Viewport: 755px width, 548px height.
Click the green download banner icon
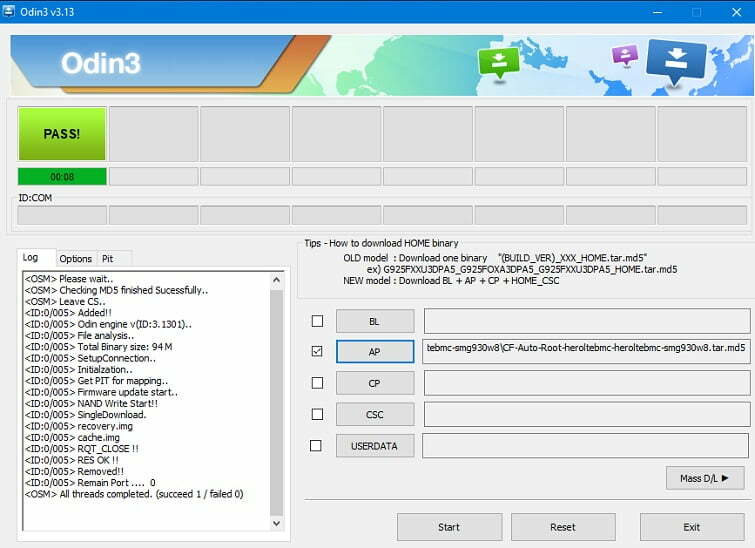click(x=499, y=63)
